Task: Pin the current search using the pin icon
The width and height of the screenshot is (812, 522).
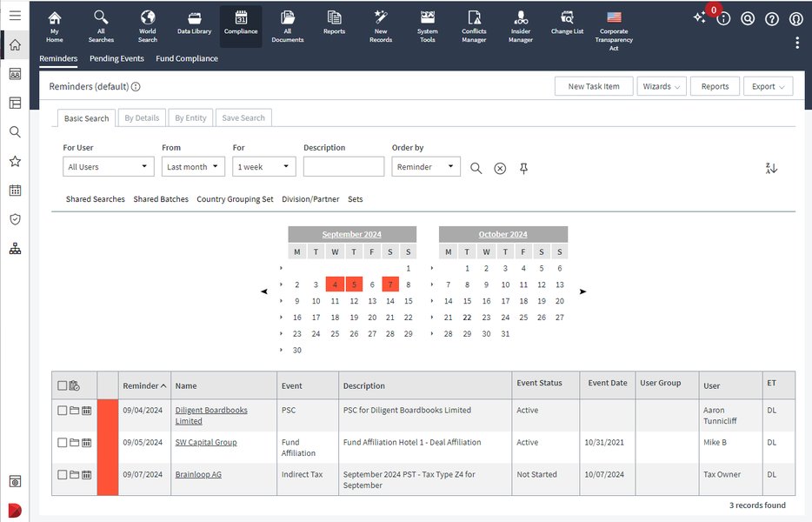Action: pyautogui.click(x=523, y=167)
